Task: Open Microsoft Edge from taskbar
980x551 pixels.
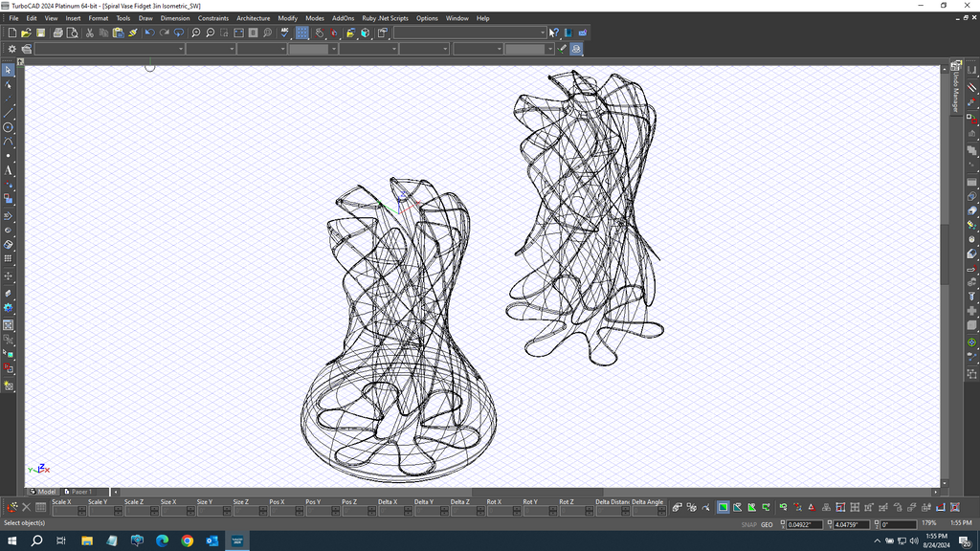Action: tap(162, 541)
